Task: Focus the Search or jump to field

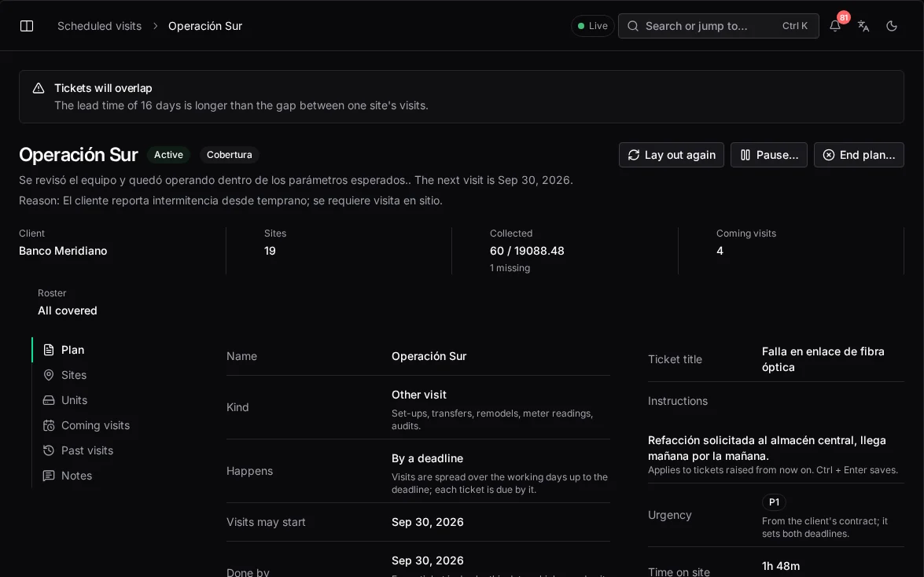Action: (718, 26)
